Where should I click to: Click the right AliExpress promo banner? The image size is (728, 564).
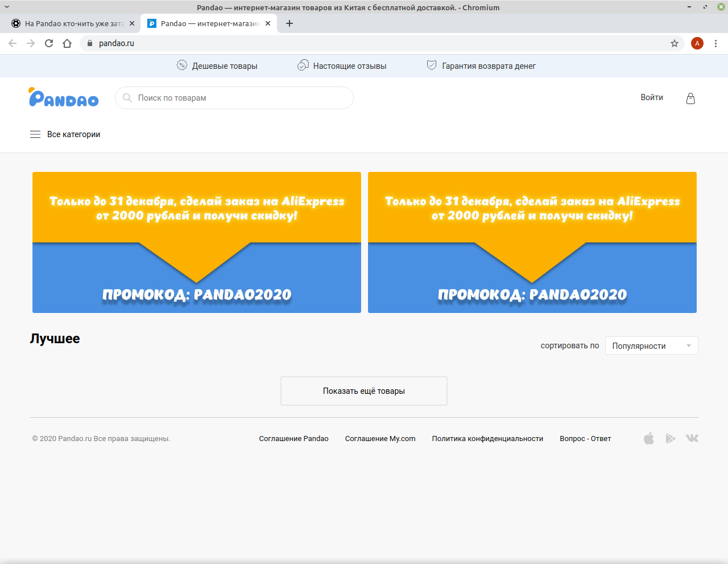point(532,242)
